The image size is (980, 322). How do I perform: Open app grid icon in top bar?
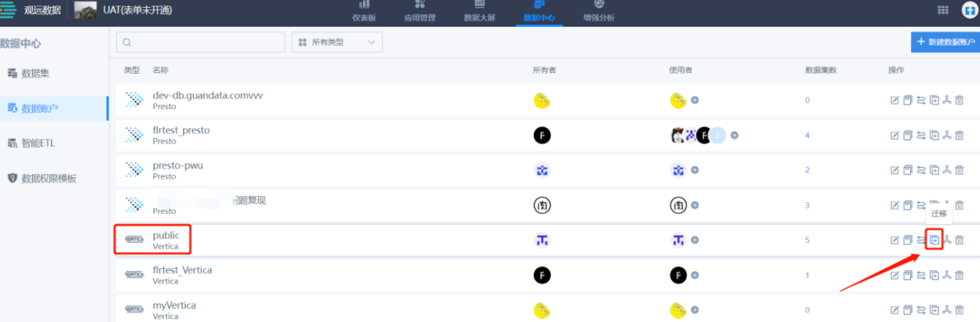942,10
